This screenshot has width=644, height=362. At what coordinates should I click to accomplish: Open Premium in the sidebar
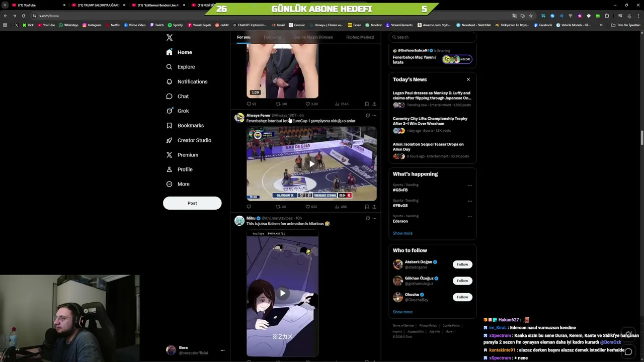pyautogui.click(x=182, y=155)
